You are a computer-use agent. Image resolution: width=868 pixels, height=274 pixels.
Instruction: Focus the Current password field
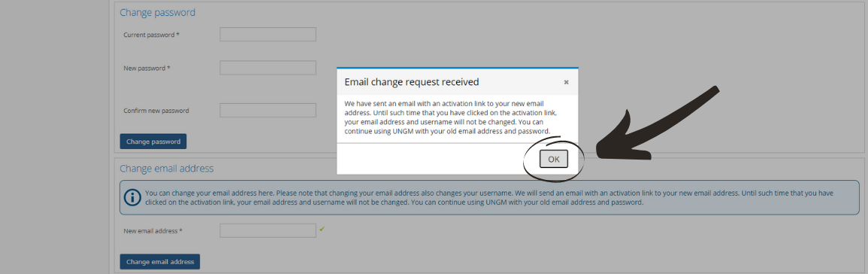pos(268,35)
